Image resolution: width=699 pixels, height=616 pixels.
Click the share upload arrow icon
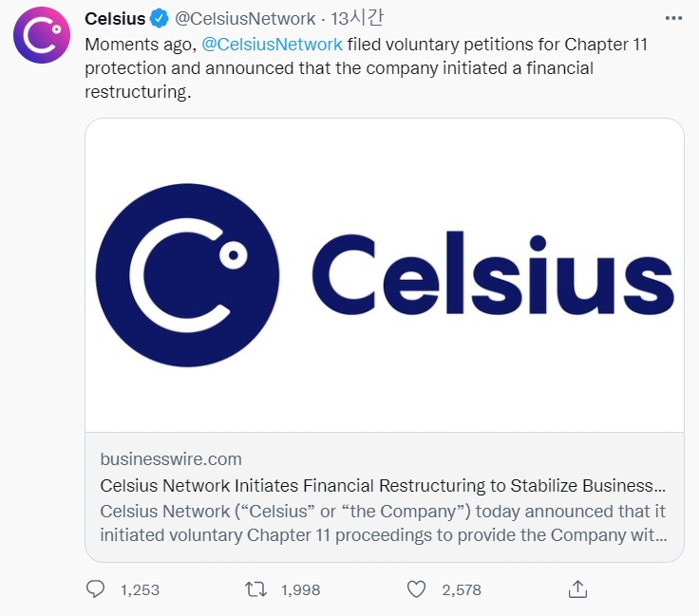point(576,589)
